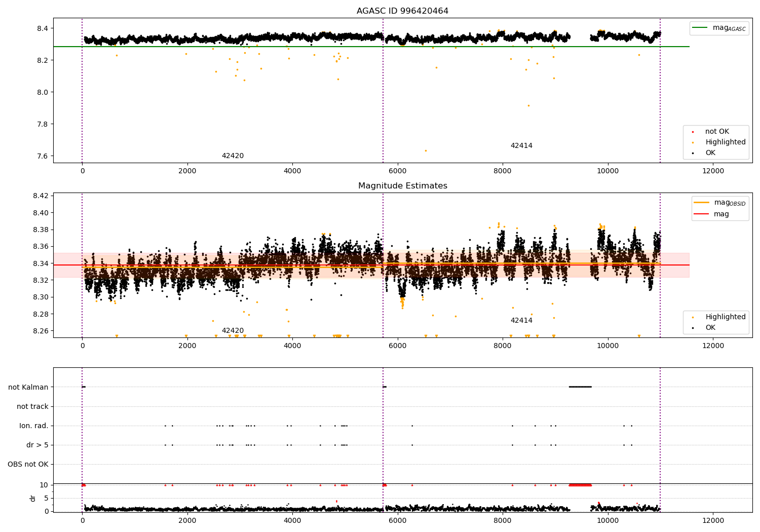Click the red 'mag' legend line
This screenshot has width=760, height=532.
point(702,214)
